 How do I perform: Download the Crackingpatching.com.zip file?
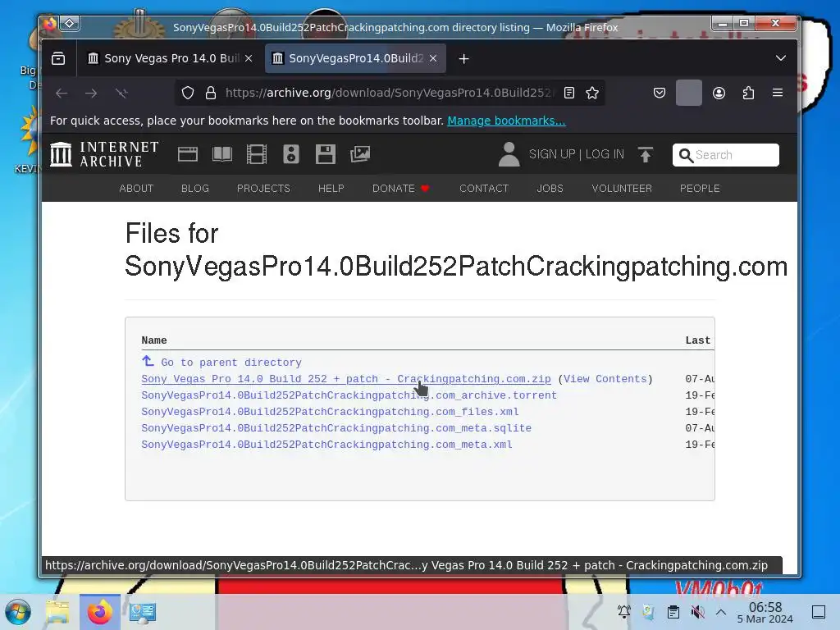point(346,379)
